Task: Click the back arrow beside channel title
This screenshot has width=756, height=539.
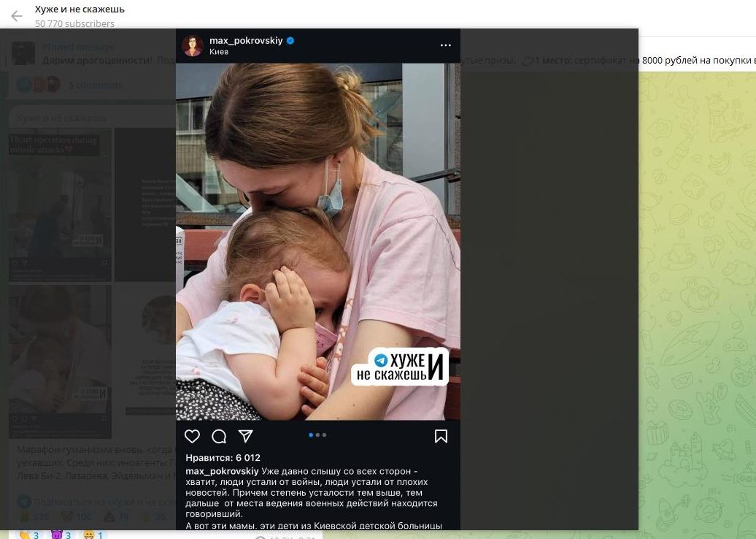Action: (x=16, y=16)
